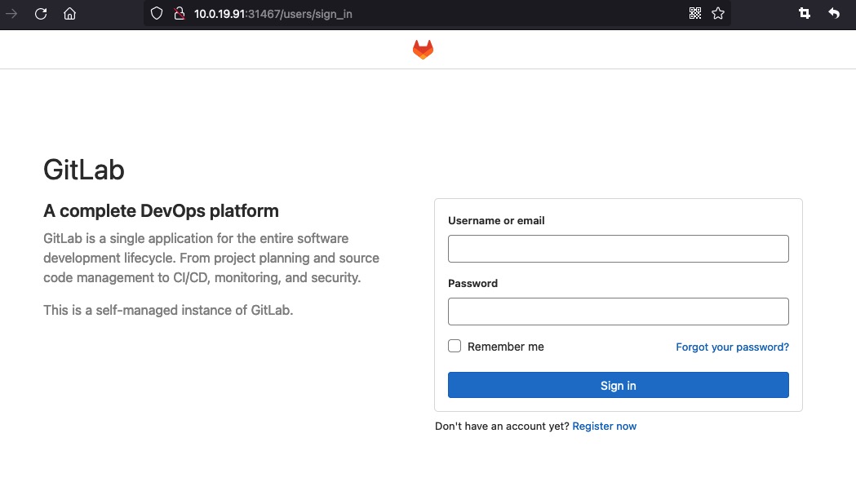Click the 'Password' field label
The image size is (856, 504).
coord(472,283)
